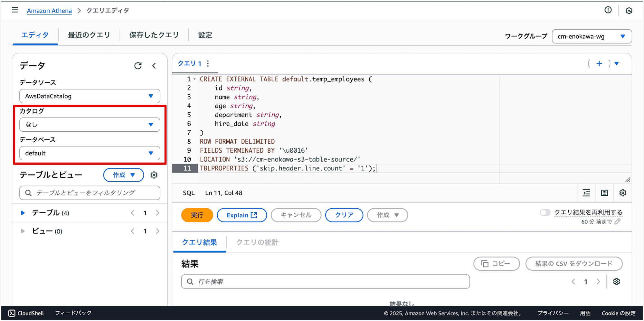Open results table settings gear
Screen dimensions: 644x321
pos(616,282)
